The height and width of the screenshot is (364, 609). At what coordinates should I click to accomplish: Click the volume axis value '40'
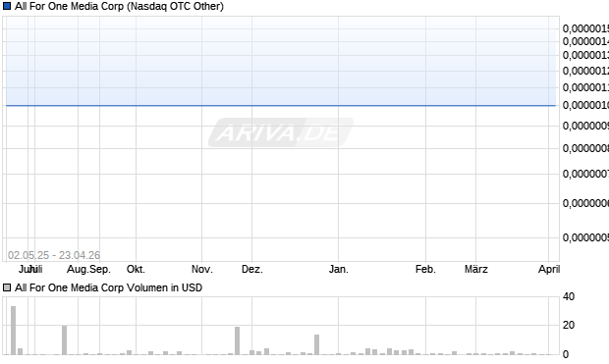click(x=569, y=296)
